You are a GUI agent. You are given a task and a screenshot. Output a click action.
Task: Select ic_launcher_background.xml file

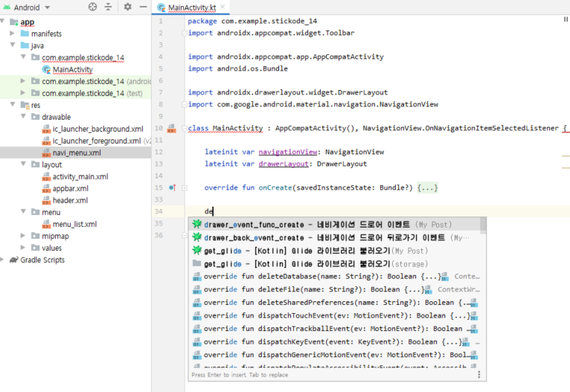click(x=97, y=129)
